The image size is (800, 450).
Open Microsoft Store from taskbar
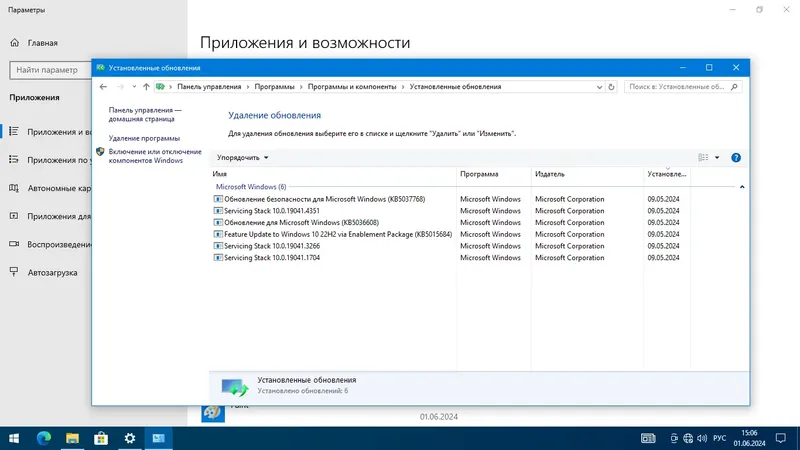(x=101, y=438)
